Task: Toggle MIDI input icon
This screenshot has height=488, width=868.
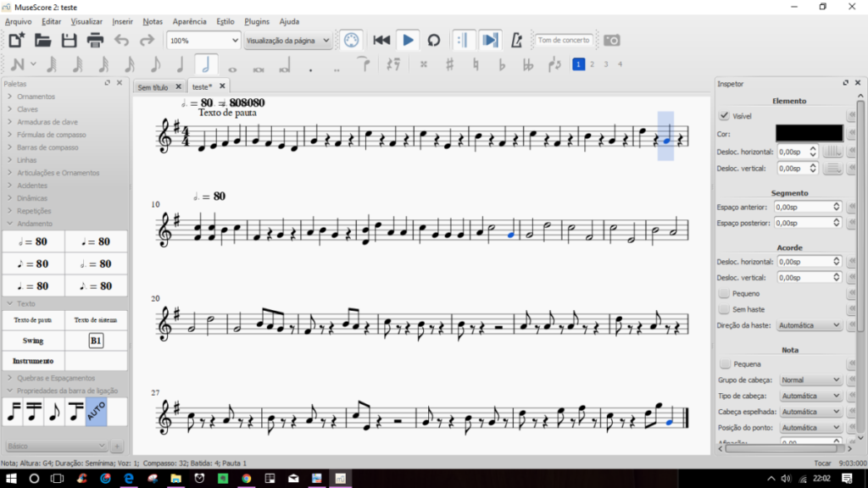Action: [351, 40]
